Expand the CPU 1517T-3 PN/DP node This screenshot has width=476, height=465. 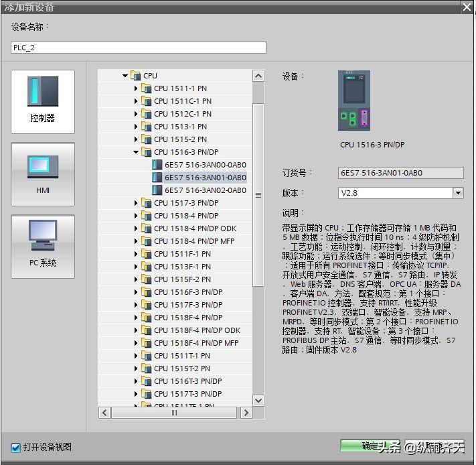[136, 394]
